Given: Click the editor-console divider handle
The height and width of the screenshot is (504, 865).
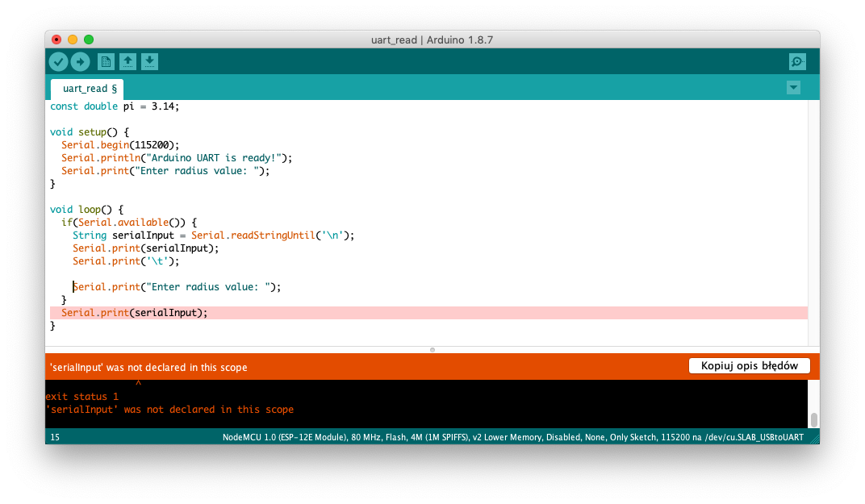Looking at the screenshot, I should click(432, 350).
